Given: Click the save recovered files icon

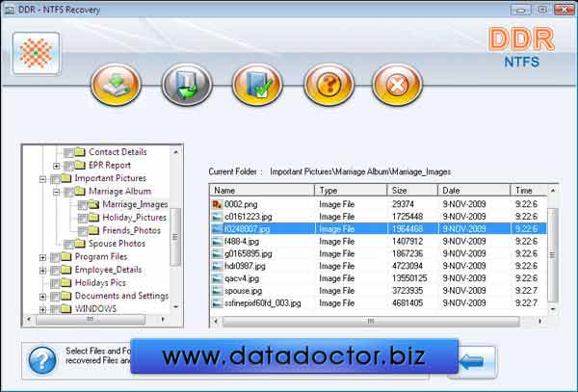Looking at the screenshot, I should (x=187, y=85).
